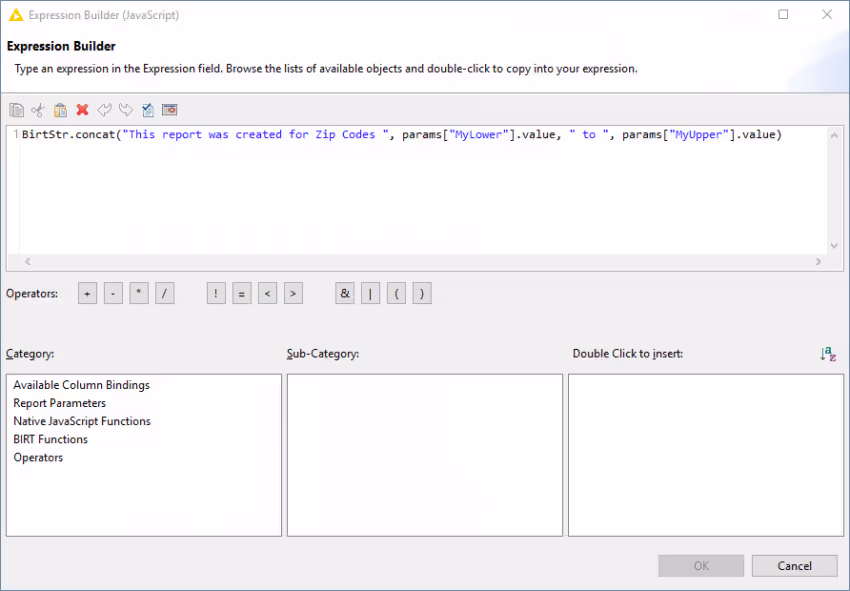
Task: Toggle alphabetical sort of insert list
Action: click(827, 354)
